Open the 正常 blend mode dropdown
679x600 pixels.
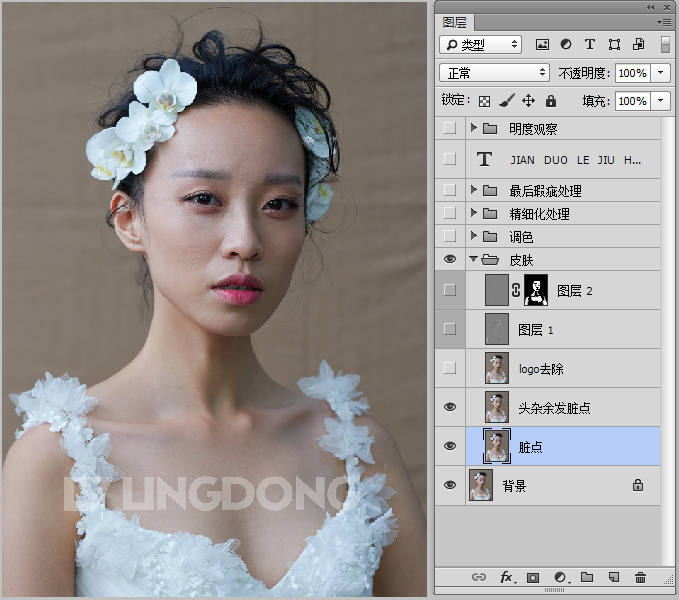tap(495, 73)
